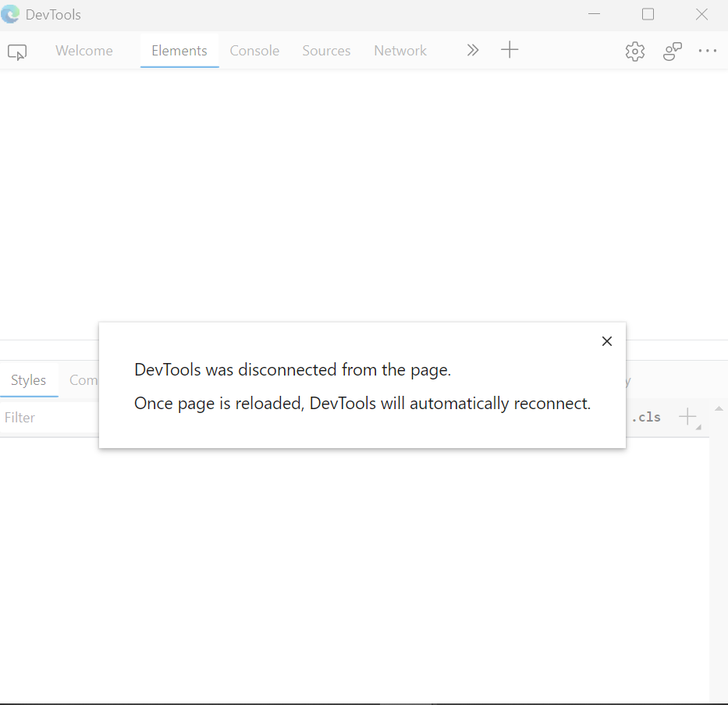This screenshot has width=728, height=705.
Task: Switch to the Welcome tab
Action: point(84,51)
